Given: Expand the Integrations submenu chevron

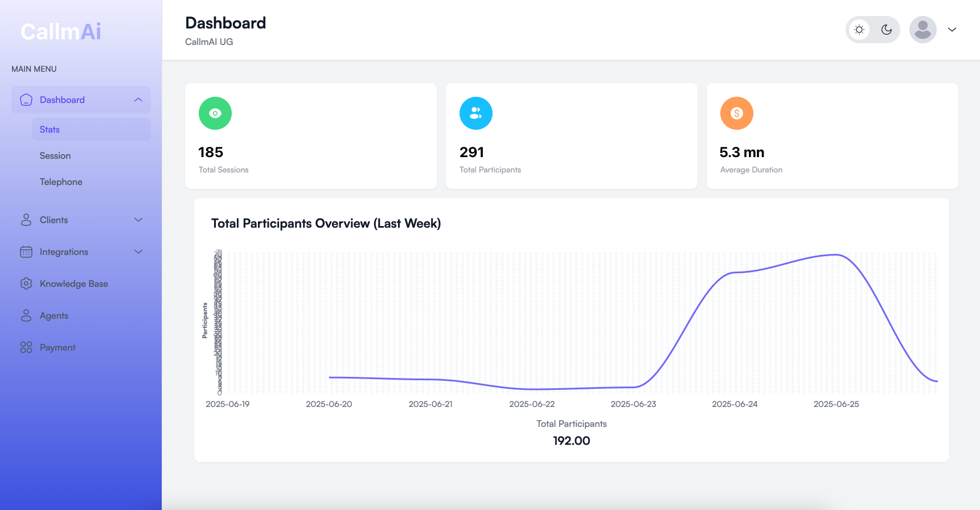Looking at the screenshot, I should [138, 252].
